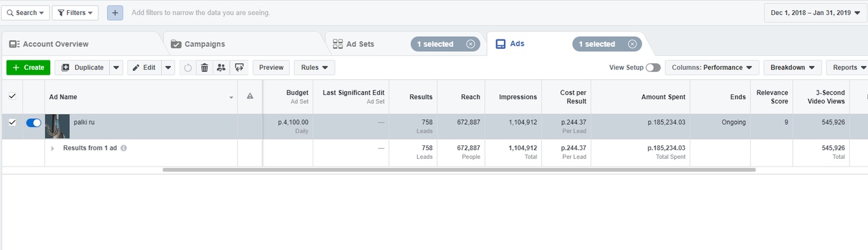Uncheck the palki ru row checkbox
The height and width of the screenshot is (250, 868).
tap(12, 122)
